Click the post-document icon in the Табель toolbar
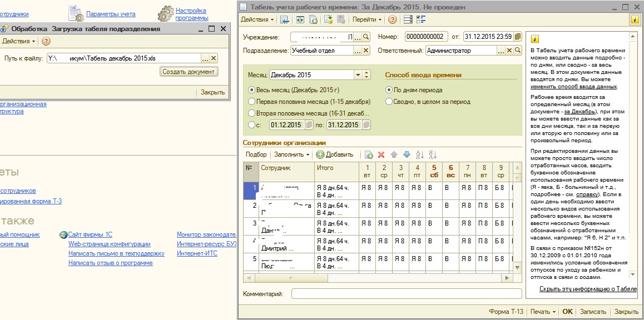This screenshot has width=644, height=320. [x=328, y=19]
